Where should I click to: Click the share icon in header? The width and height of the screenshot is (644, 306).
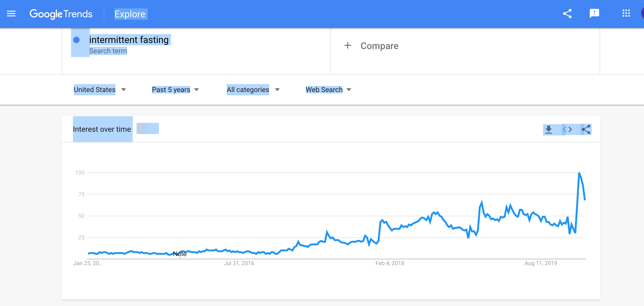pos(567,14)
